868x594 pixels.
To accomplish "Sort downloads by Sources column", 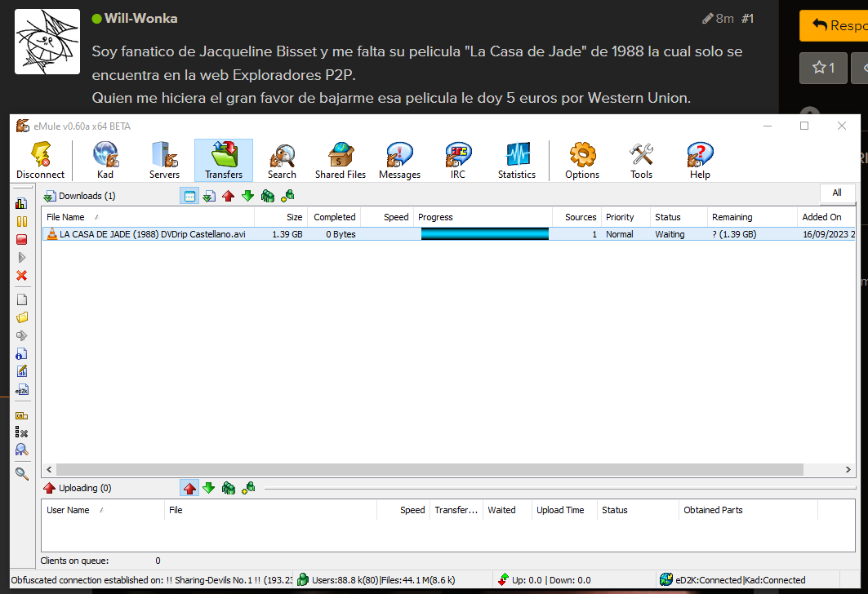I will click(x=576, y=217).
